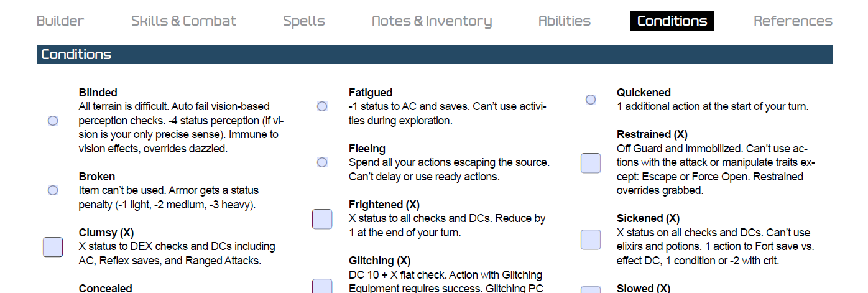Turn on the Quickened condition radio button
Image resolution: width=868 pixels, height=293 pixels.
pyautogui.click(x=591, y=100)
